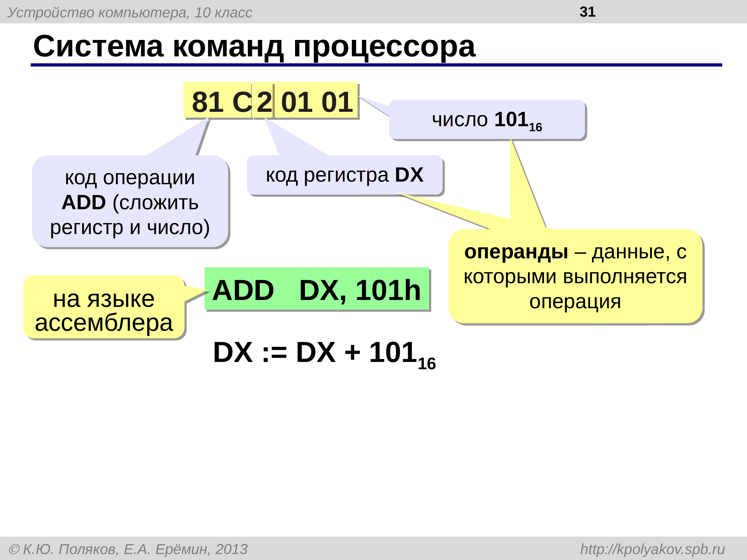Click the 'код операции ADD' callout
Viewport: 747px width, 560px height.
130,202
